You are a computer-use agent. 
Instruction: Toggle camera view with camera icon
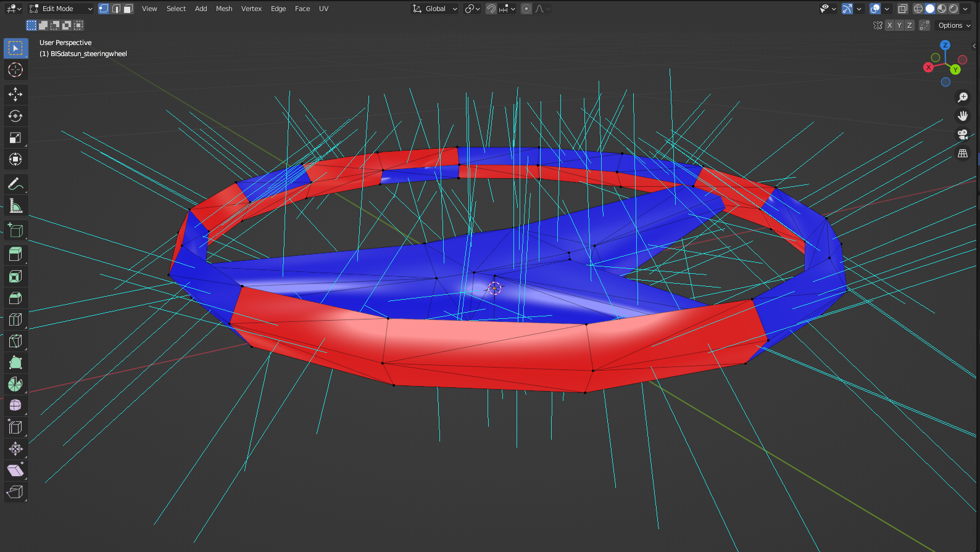(963, 134)
